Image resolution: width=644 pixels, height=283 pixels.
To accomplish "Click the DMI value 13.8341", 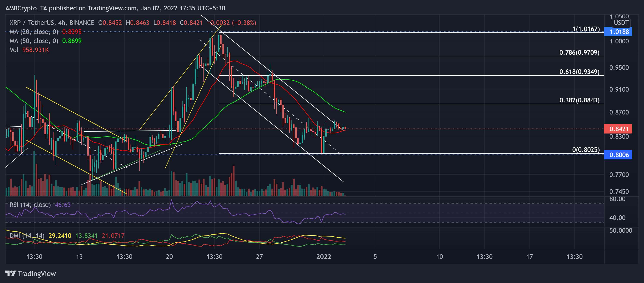I will coord(87,235).
